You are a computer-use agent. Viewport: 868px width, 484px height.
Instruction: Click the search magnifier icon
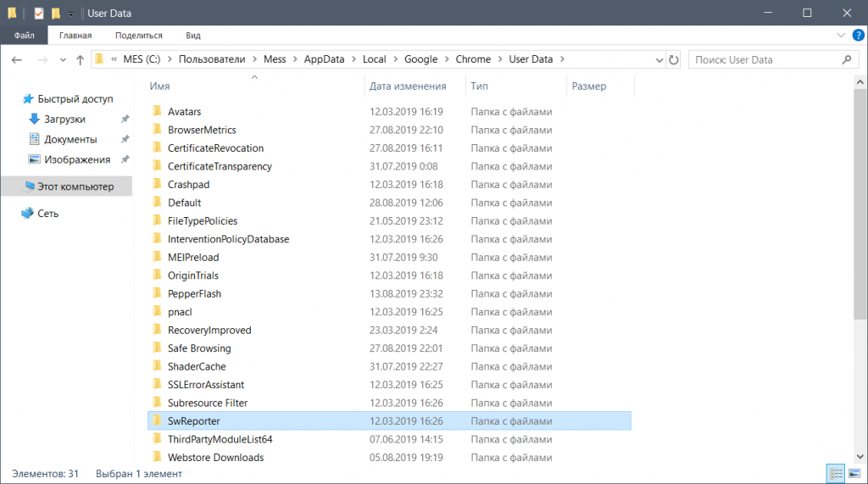coord(846,60)
